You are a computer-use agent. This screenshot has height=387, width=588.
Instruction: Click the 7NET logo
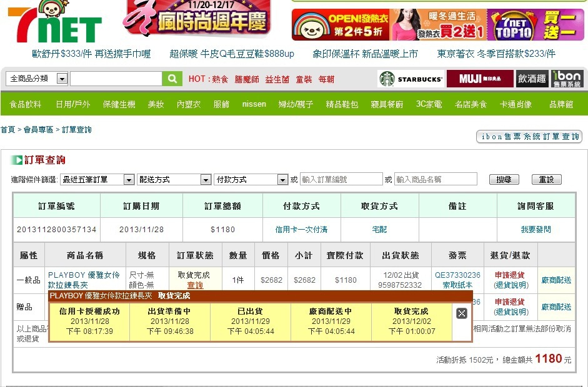click(56, 22)
